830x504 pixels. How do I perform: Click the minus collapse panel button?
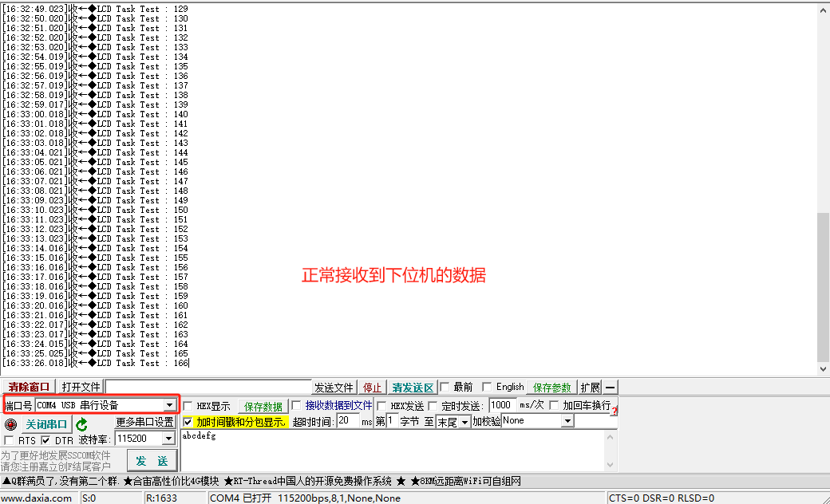610,387
